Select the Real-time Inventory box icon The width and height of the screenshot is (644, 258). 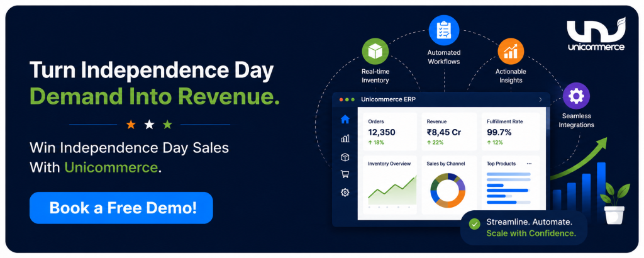pos(375,52)
